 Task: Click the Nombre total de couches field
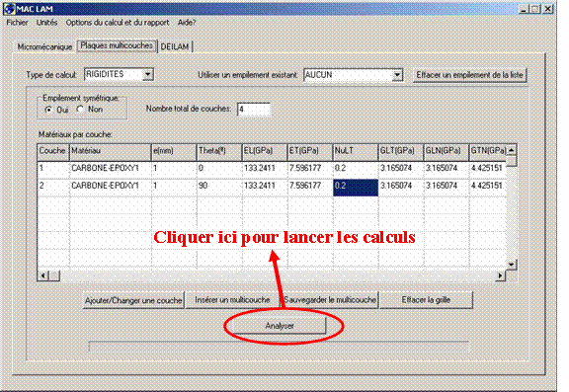point(254,110)
